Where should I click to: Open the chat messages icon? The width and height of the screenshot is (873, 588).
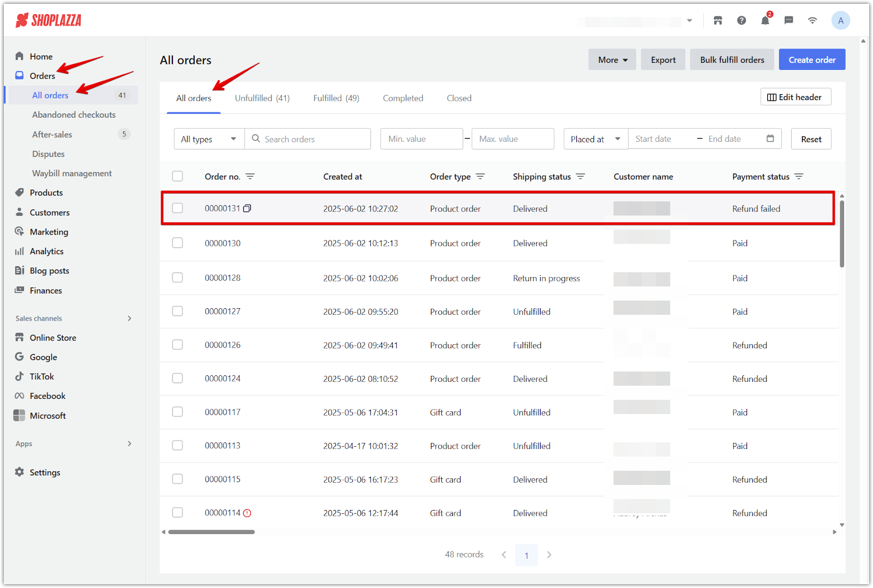point(788,21)
